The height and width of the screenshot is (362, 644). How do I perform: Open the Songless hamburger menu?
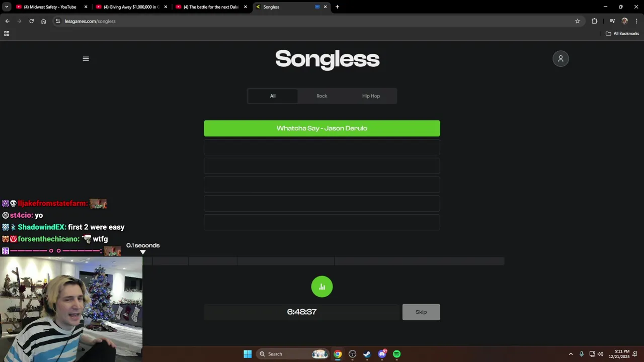(86, 58)
